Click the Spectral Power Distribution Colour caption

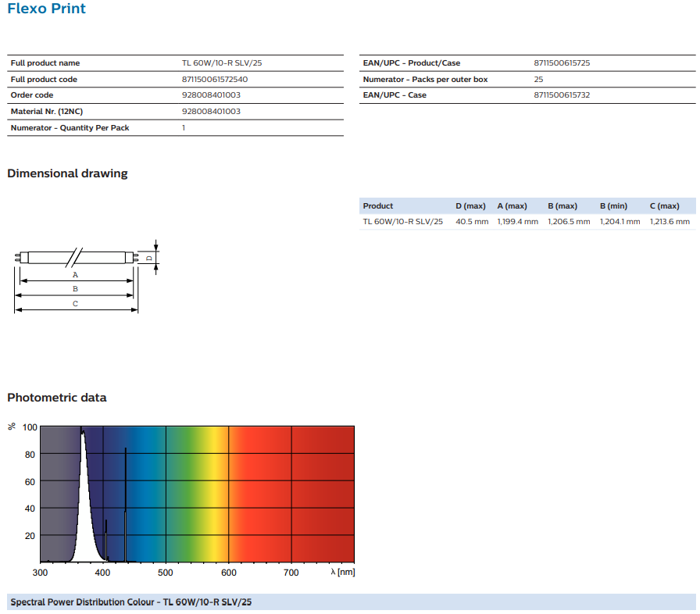tap(130, 602)
